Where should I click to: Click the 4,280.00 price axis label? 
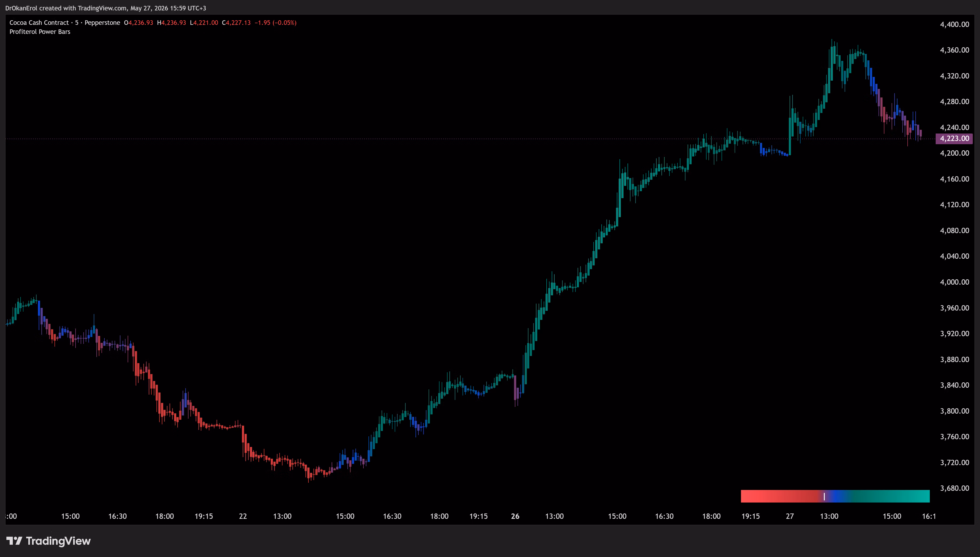click(x=954, y=101)
